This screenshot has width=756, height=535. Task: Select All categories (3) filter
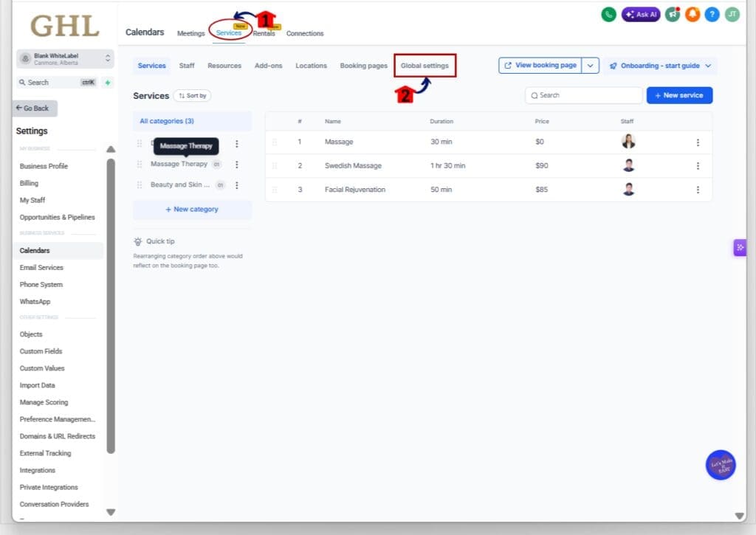192,121
